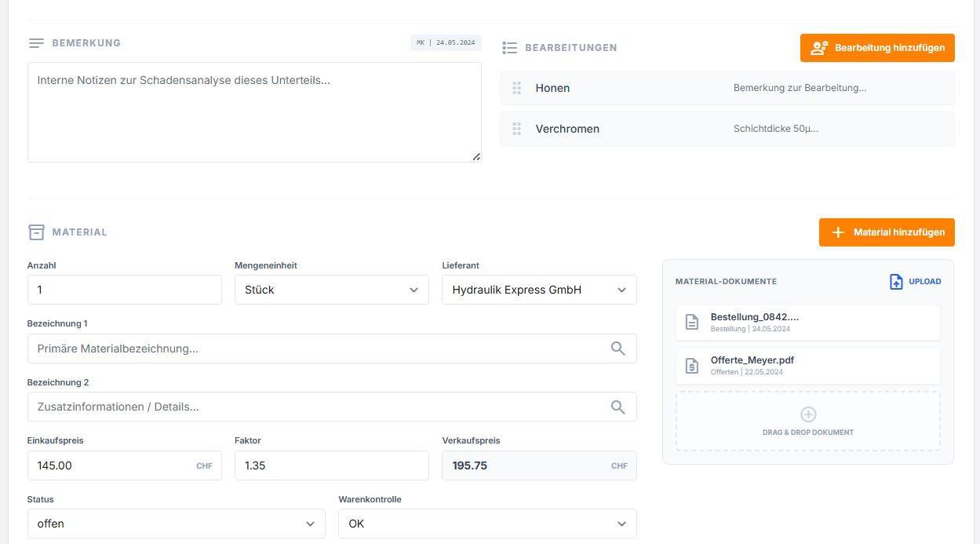Click the Anzahl input field
The image size is (980, 544).
pyautogui.click(x=125, y=290)
